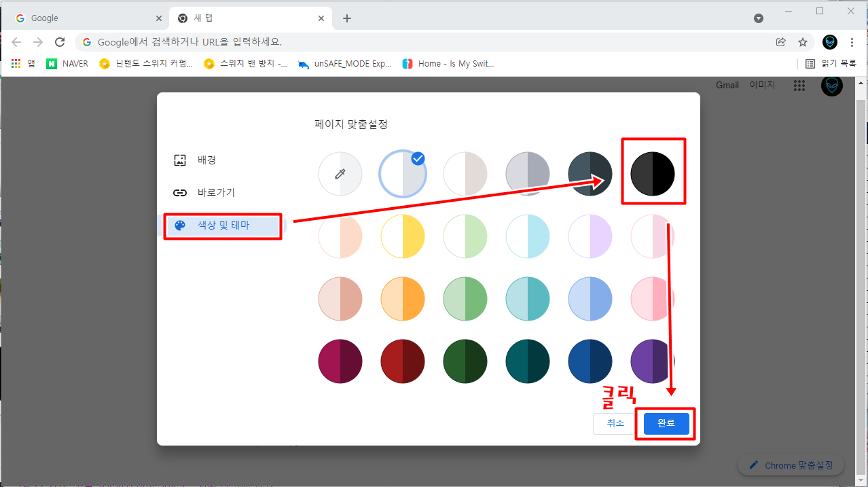
Task: Select the dark teal color theme
Action: pos(528,361)
